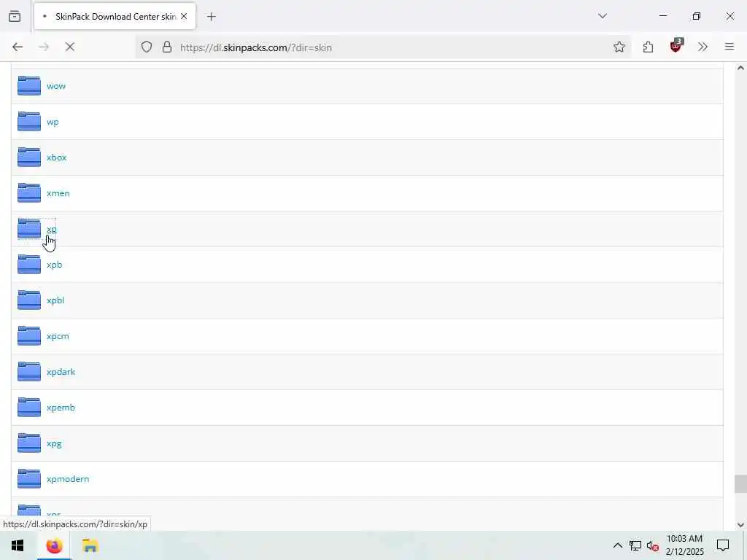
Task: Open the taskbar clock and date
Action: click(x=684, y=545)
